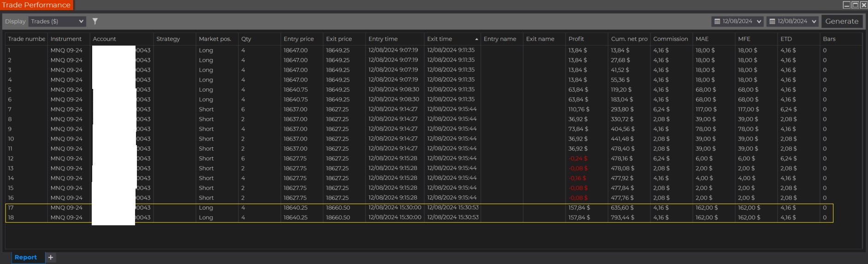The image size is (868, 264).
Task: Sort by Instrument column header
Action: point(68,39)
